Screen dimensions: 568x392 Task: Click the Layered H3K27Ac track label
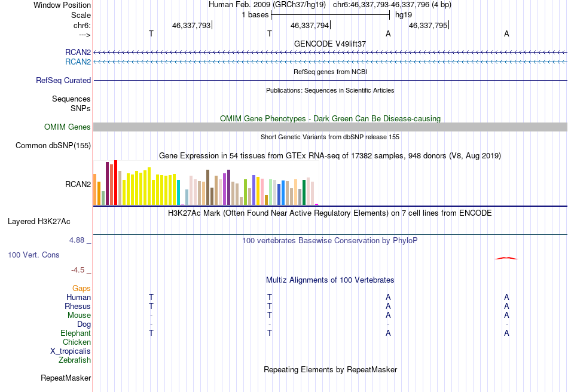click(x=39, y=222)
